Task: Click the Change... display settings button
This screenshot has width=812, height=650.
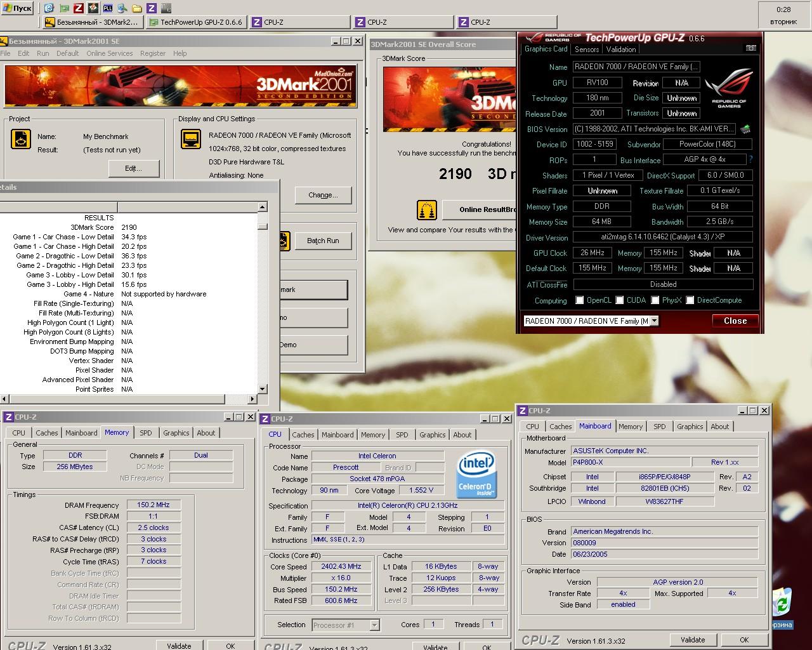Action: 323,195
